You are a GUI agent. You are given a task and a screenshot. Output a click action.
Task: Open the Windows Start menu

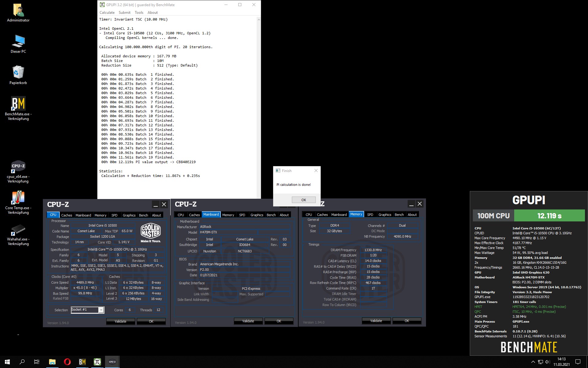7,362
